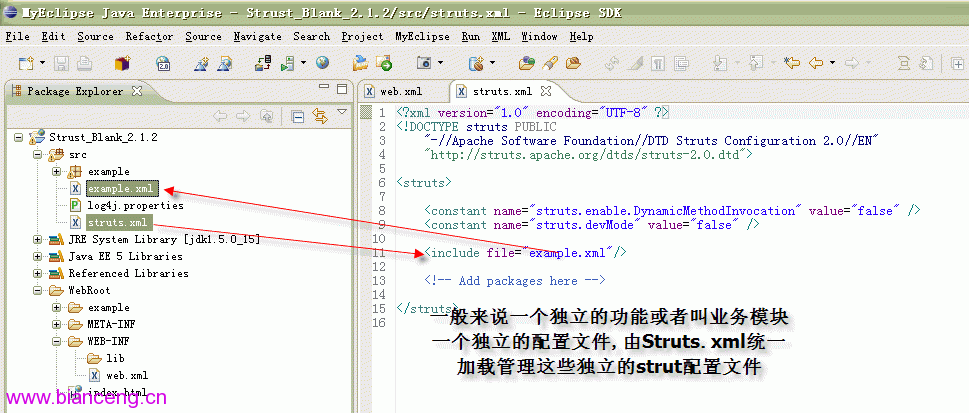Click the Previous Annotation toolbar icon
This screenshot has width=969, height=413.
tap(756, 63)
